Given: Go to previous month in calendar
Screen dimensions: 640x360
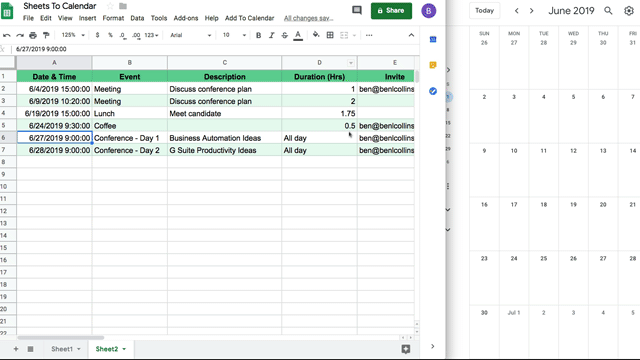Looking at the screenshot, I should (x=516, y=11).
